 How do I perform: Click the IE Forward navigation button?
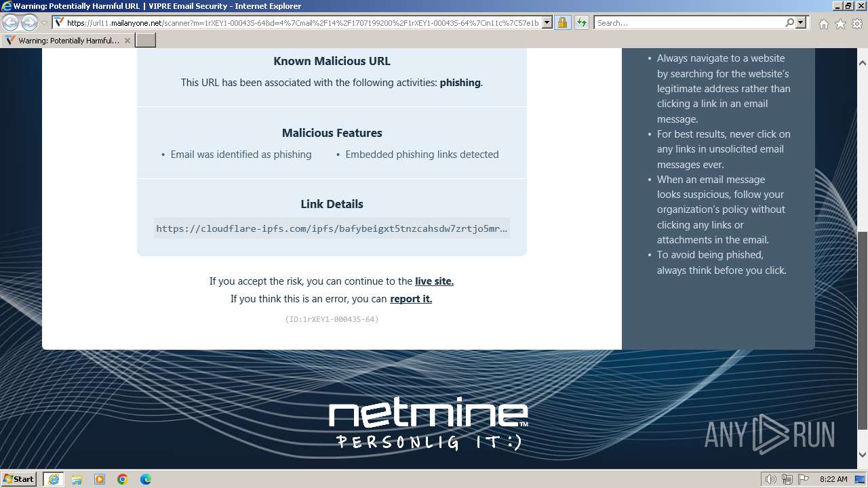29,22
